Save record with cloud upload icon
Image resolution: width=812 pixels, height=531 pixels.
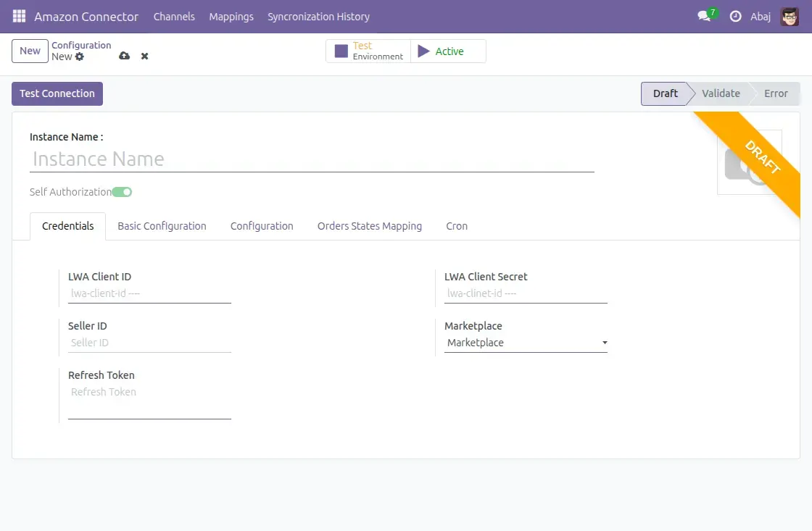point(125,56)
